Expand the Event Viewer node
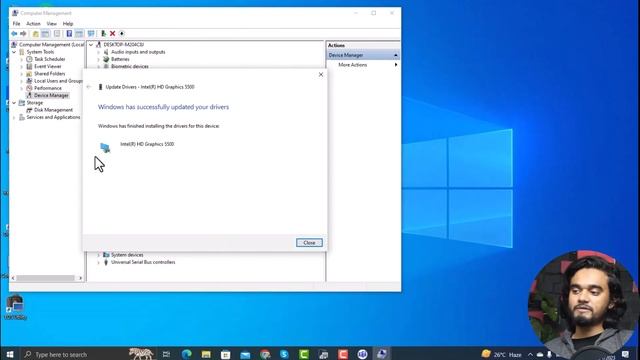640x360 pixels. (x=22, y=67)
